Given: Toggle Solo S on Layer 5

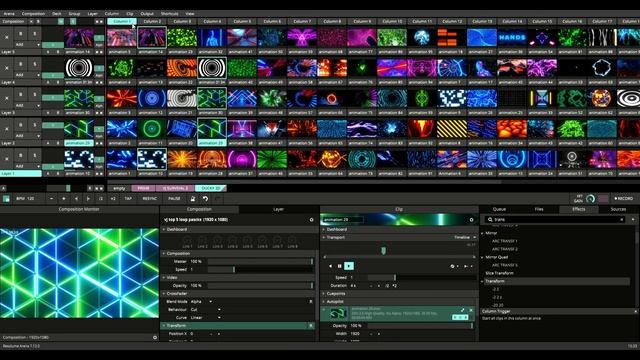Looking at the screenshot, I should pyautogui.click(x=34, y=34).
